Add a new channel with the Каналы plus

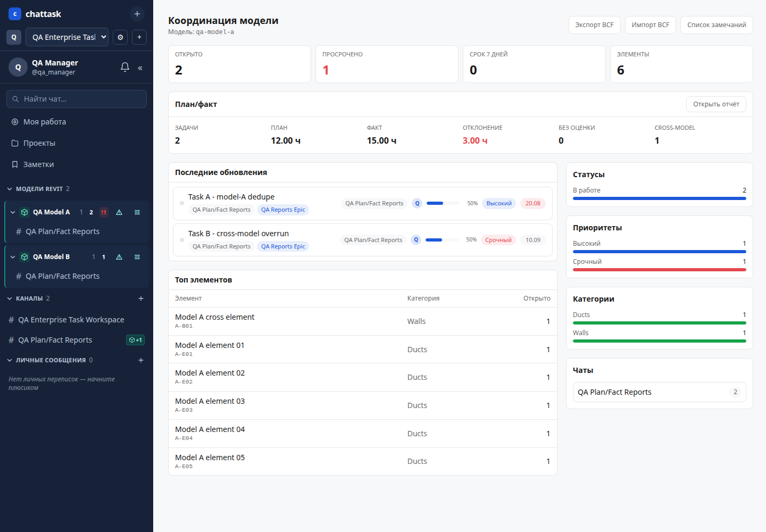click(x=141, y=298)
